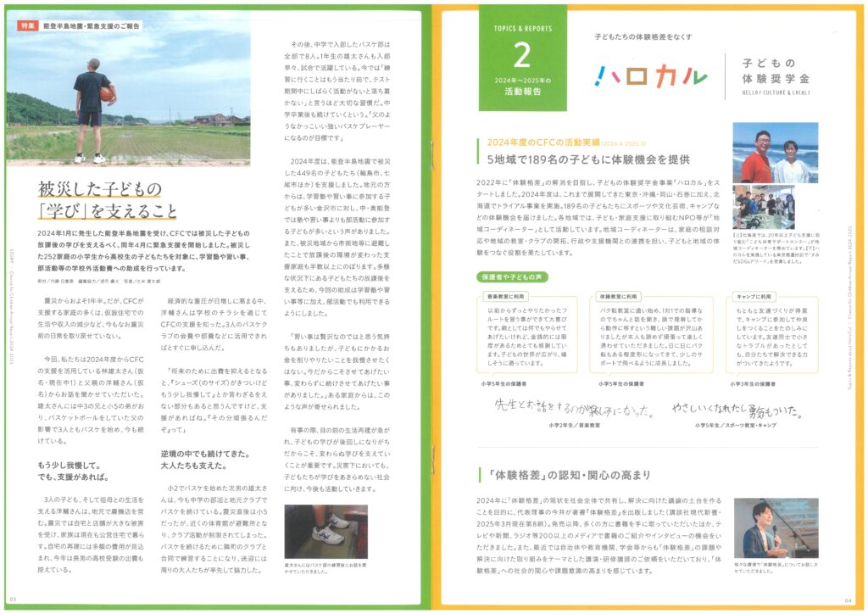Open the photo of speaker holding a microphone

(x=776, y=527)
